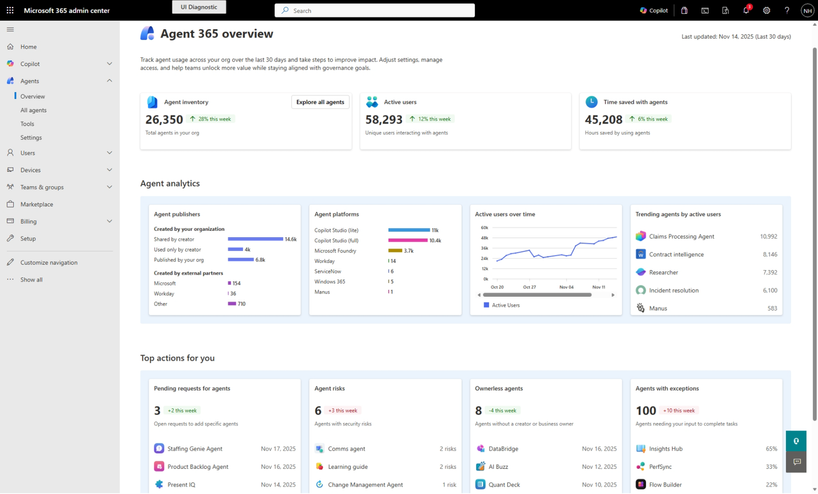818x494 pixels.
Task: Open Setup in navigation
Action: pos(28,238)
